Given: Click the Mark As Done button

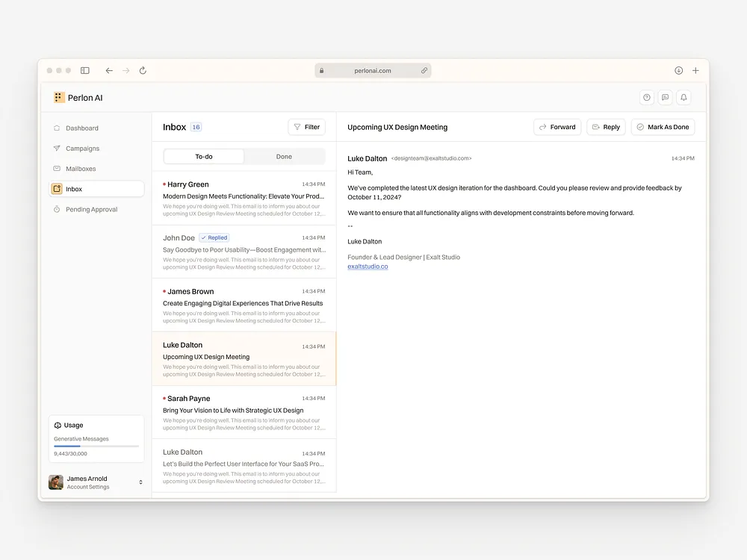Looking at the screenshot, I should point(663,126).
